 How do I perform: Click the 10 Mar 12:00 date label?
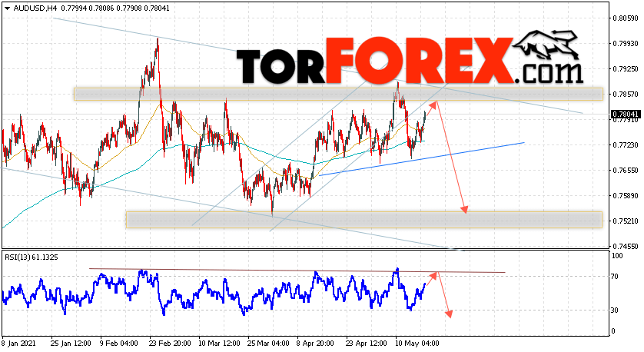click(219, 344)
